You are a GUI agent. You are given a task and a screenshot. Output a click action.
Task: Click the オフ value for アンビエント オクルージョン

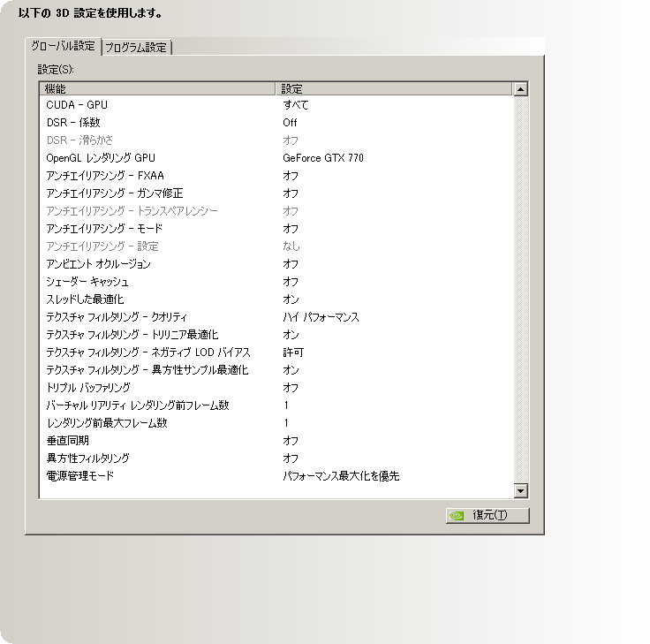tap(291, 264)
